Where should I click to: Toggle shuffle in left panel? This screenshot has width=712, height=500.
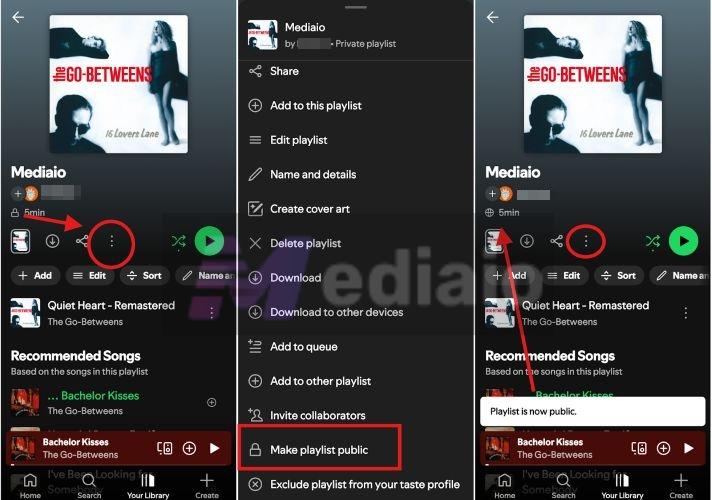(178, 241)
